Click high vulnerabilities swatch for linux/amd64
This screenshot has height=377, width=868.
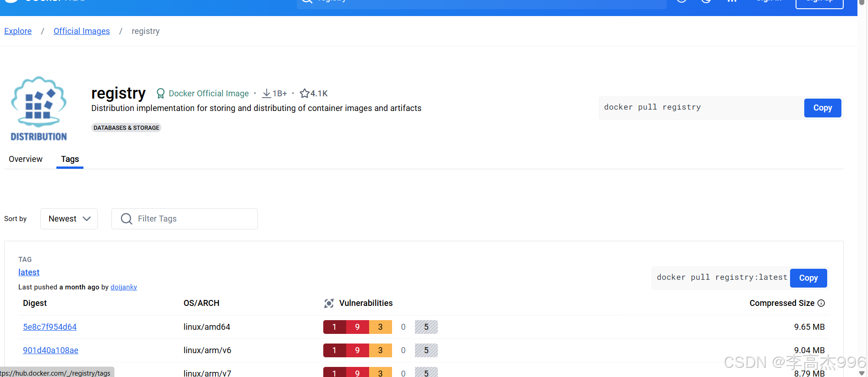click(358, 327)
